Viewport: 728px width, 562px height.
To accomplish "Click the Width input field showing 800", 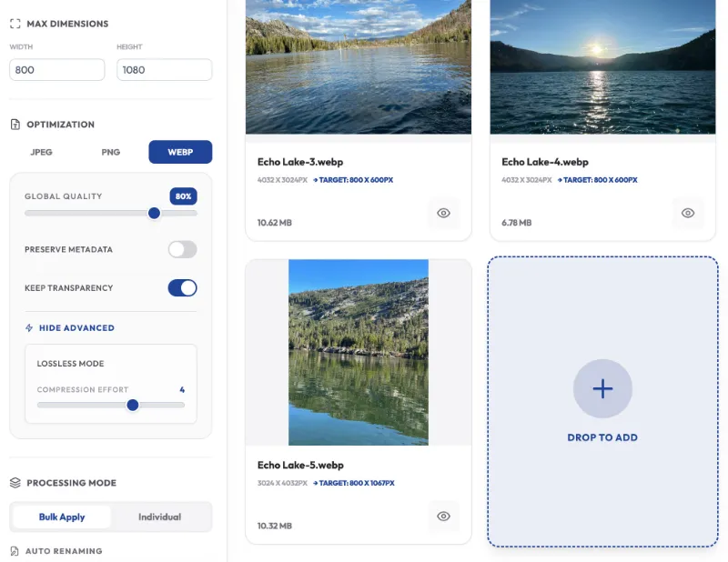I will point(57,70).
